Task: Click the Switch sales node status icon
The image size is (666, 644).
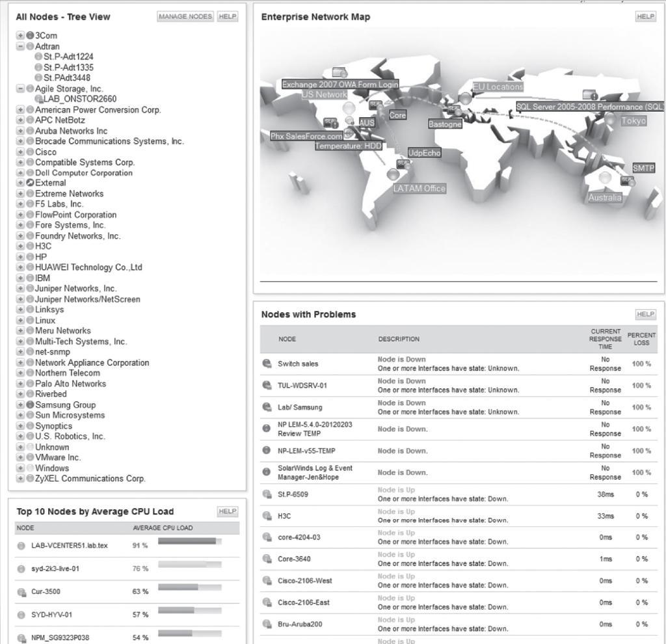Action: (267, 364)
